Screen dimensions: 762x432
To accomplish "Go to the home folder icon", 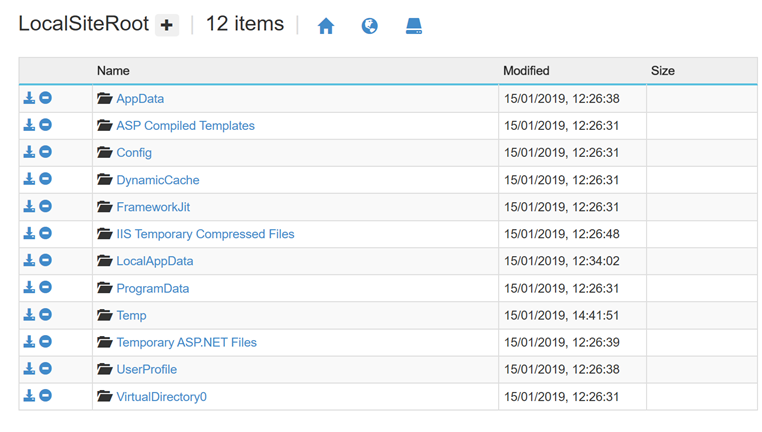I will pos(326,26).
